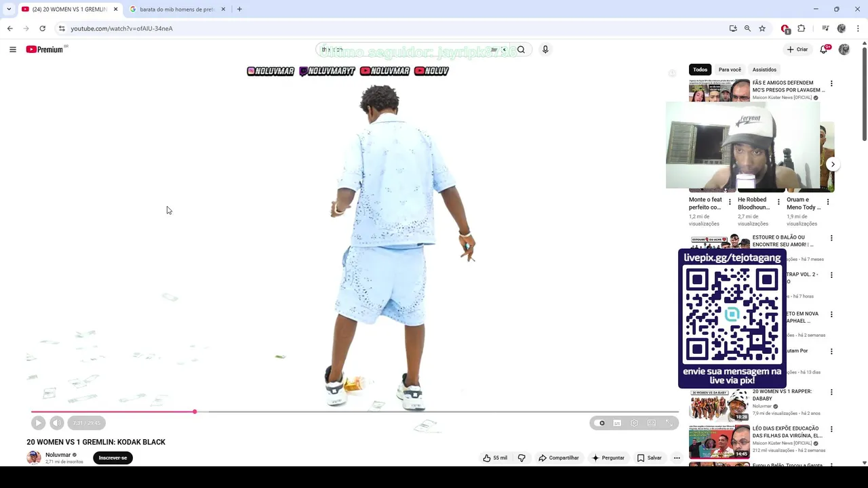
Task: Subscribe with Inscrever-se button
Action: (x=113, y=458)
